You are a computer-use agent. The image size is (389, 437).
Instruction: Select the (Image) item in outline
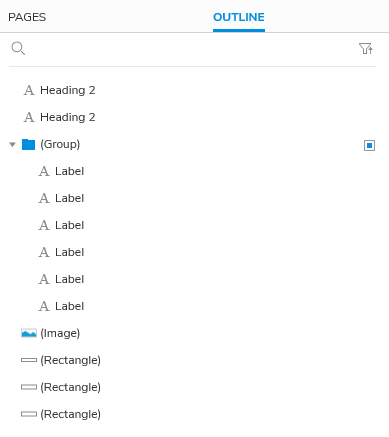[60, 333]
